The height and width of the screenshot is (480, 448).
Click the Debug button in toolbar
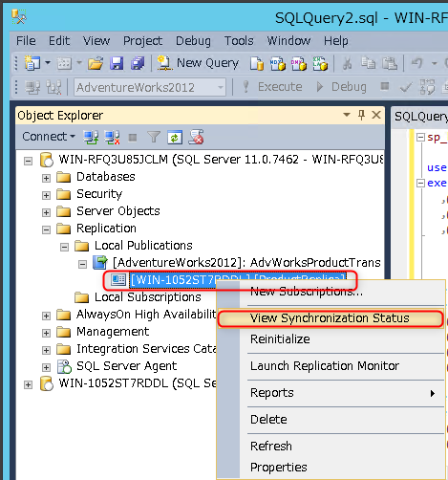pos(341,87)
